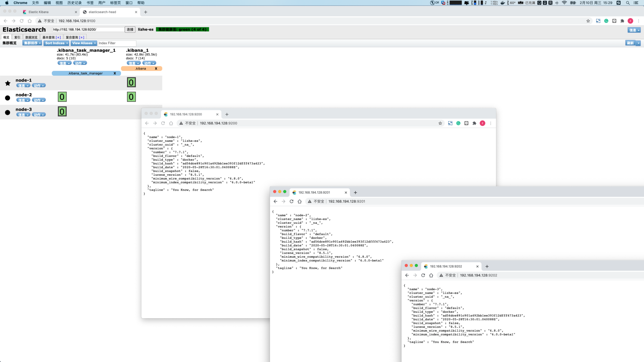Click the delete icon on .kibana alias
Viewport: 644px width, 362px height.
point(156,69)
